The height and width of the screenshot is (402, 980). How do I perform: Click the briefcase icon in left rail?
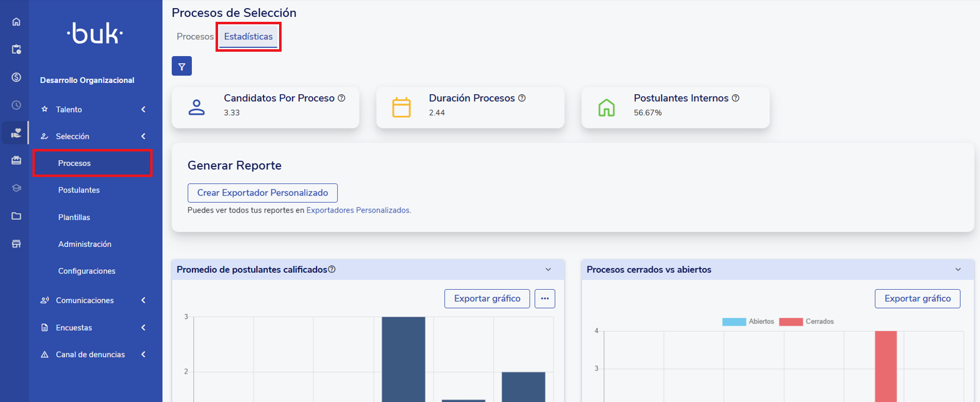pyautogui.click(x=16, y=160)
